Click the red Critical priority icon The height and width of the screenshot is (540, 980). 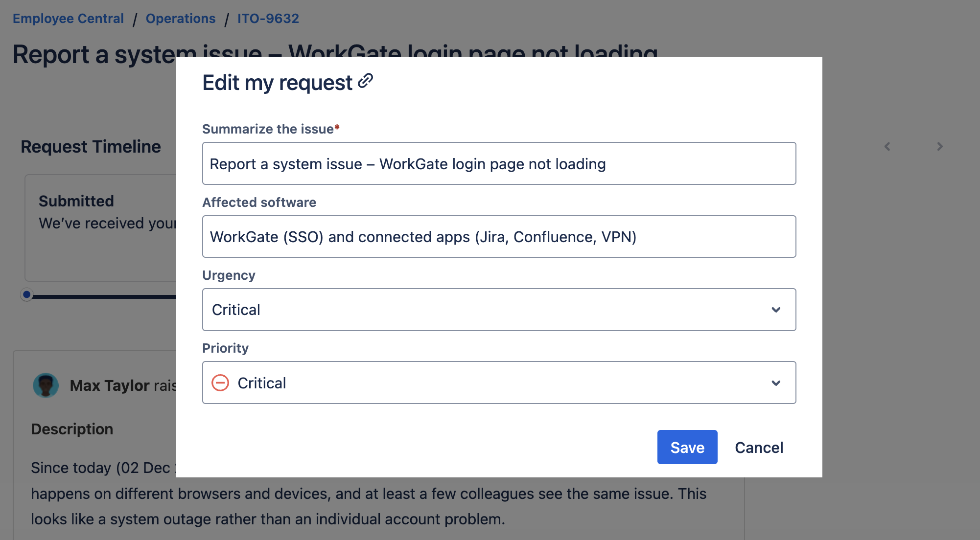pos(220,382)
